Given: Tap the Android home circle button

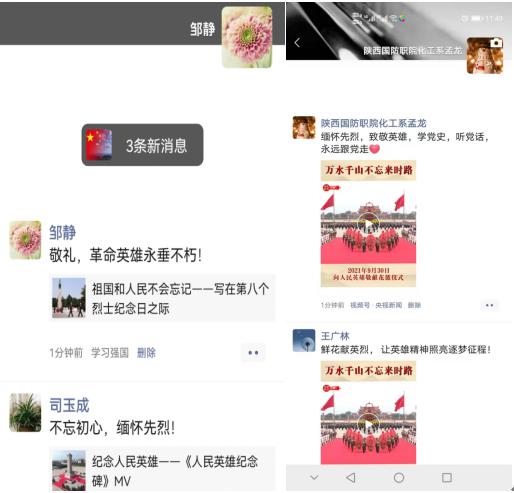Looking at the screenshot, I should [399, 478].
